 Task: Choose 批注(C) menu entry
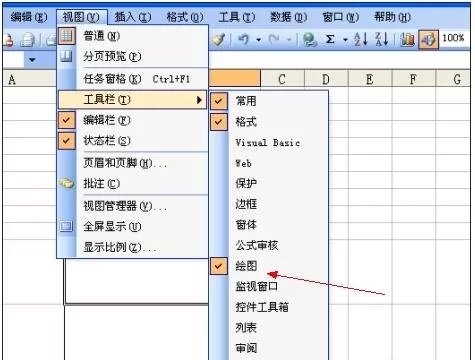pos(133,184)
